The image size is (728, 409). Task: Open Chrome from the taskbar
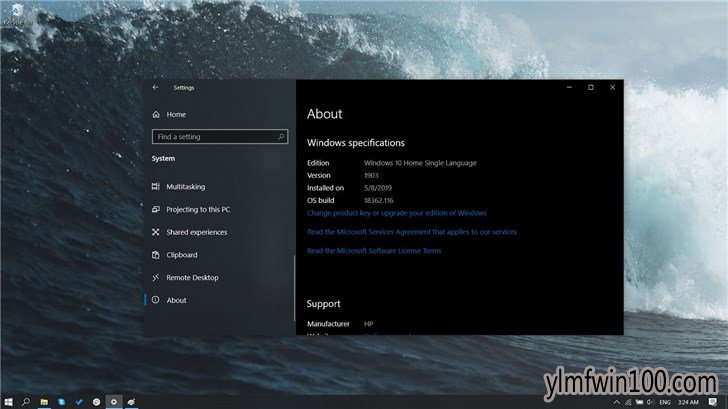[96, 402]
